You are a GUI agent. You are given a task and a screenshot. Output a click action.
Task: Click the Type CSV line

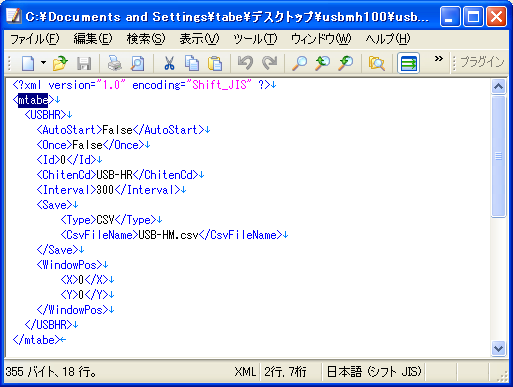click(x=111, y=220)
